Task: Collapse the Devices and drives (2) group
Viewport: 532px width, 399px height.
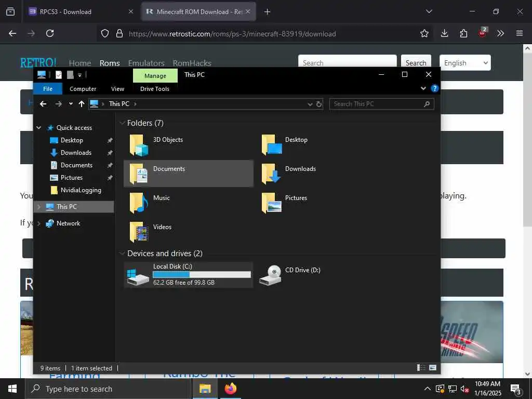Action: pos(122,253)
